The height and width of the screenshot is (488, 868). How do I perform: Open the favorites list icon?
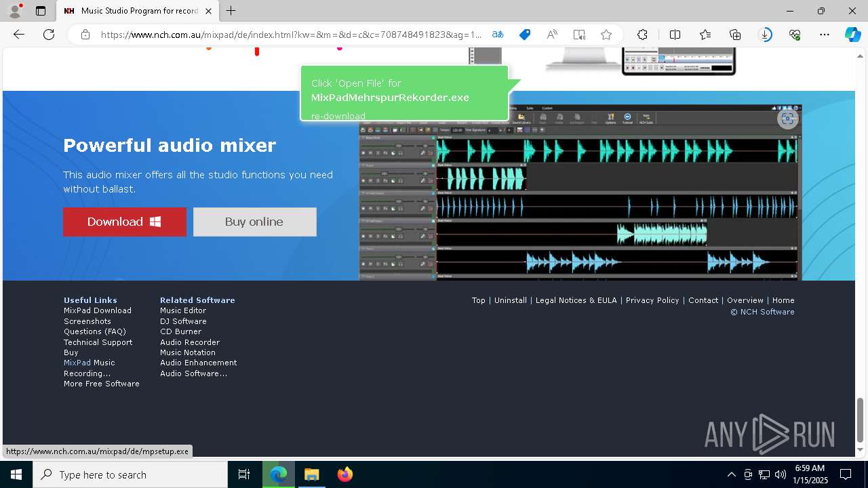[705, 35]
